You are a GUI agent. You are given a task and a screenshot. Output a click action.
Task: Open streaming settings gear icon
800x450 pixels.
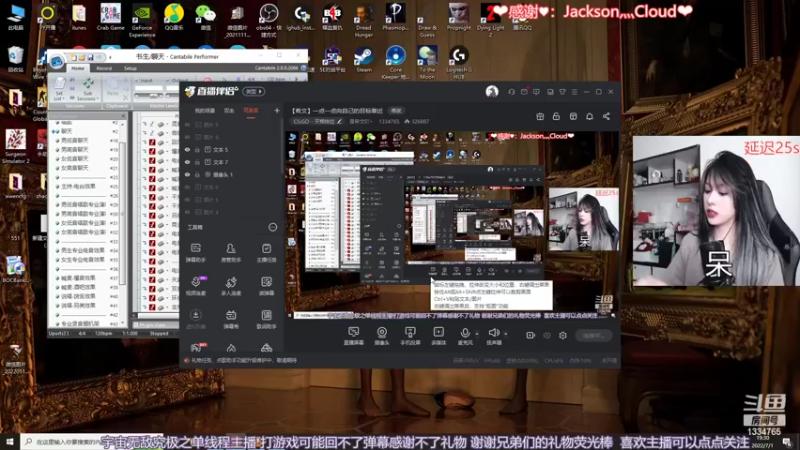563,335
